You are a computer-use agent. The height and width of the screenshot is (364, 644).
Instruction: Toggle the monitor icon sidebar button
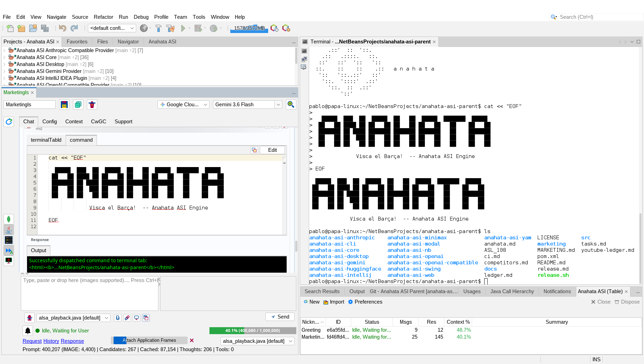click(9, 260)
